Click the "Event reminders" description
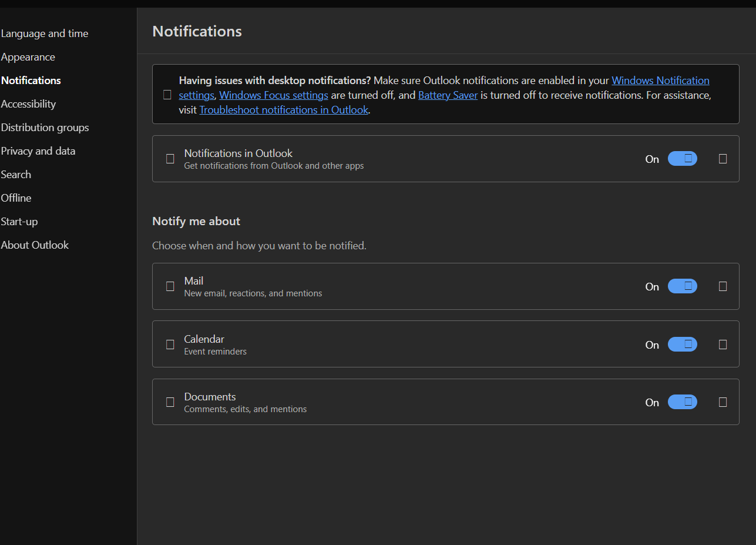The width and height of the screenshot is (756, 545). click(x=216, y=352)
